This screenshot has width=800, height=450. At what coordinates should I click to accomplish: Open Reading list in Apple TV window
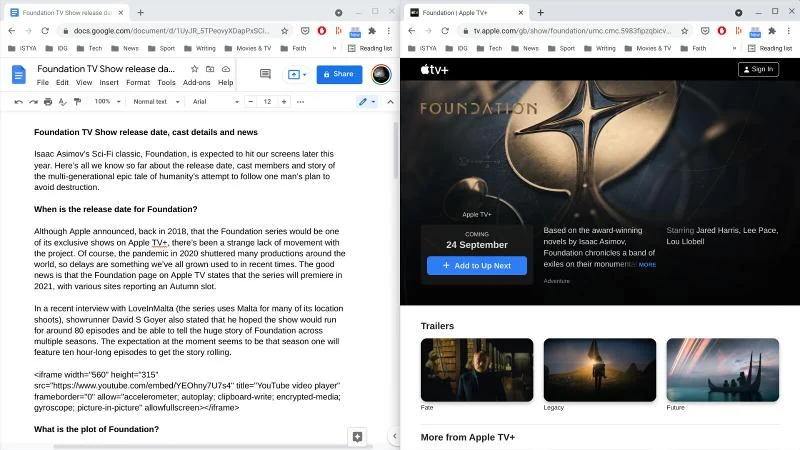770,48
